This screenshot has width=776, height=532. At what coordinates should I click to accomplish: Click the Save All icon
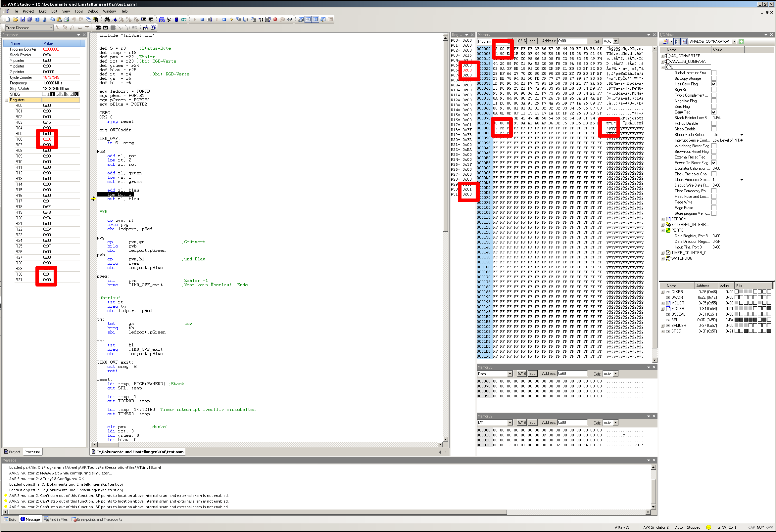(x=30, y=20)
